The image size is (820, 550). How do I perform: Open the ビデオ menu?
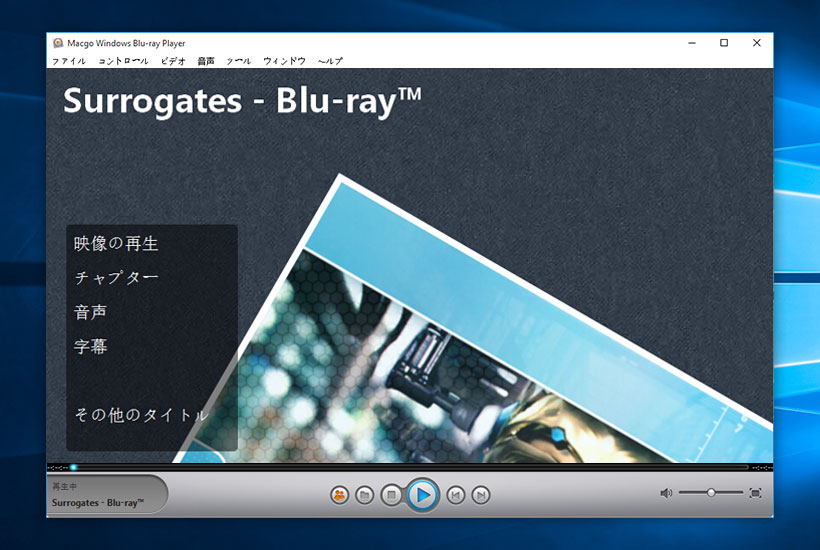click(x=173, y=61)
